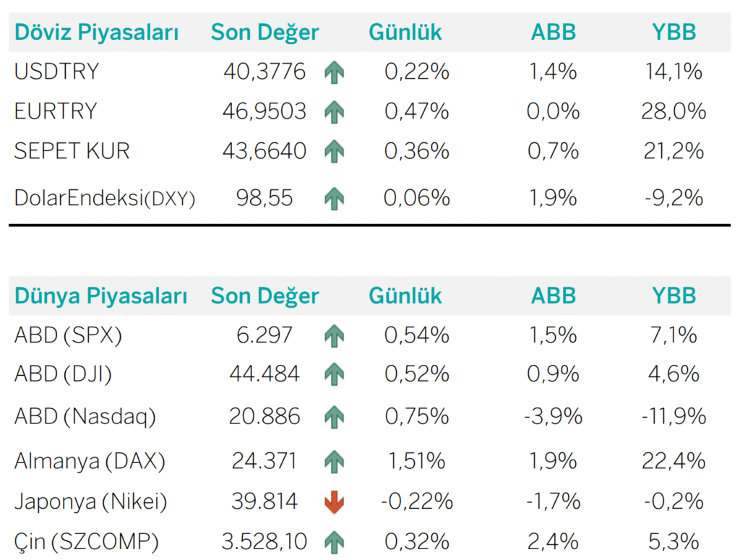This screenshot has height=560, width=740.
Task: Click the red down arrow for Japonya (Nikei)
Action: click(334, 501)
